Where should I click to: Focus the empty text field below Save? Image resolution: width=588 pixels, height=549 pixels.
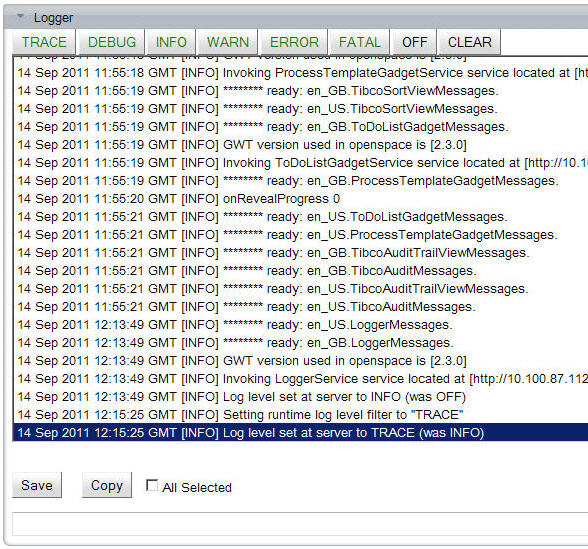pyautogui.click(x=300, y=524)
